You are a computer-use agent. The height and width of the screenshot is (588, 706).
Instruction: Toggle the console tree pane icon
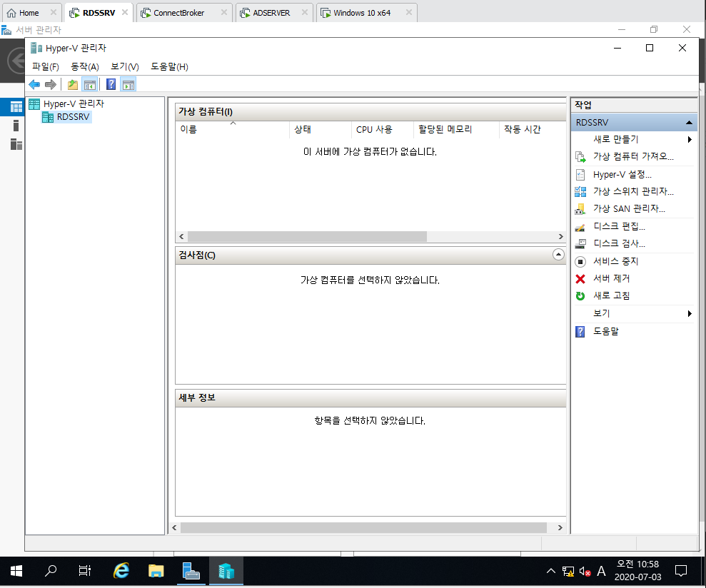point(90,84)
